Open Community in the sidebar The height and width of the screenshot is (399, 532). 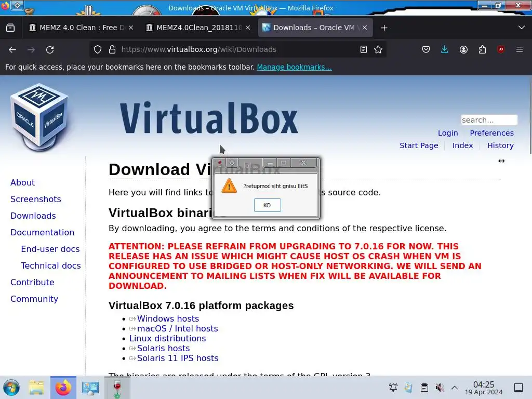[x=34, y=299]
